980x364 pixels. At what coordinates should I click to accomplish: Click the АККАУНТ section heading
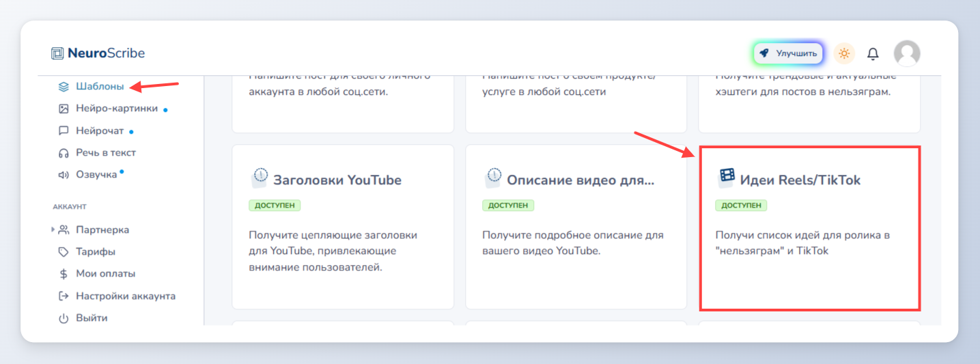(x=70, y=206)
